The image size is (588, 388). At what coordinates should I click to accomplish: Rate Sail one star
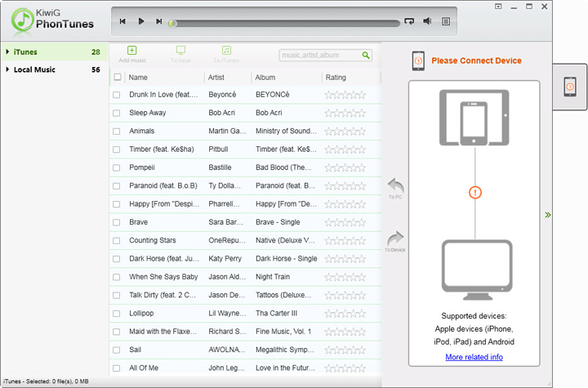[x=328, y=350]
